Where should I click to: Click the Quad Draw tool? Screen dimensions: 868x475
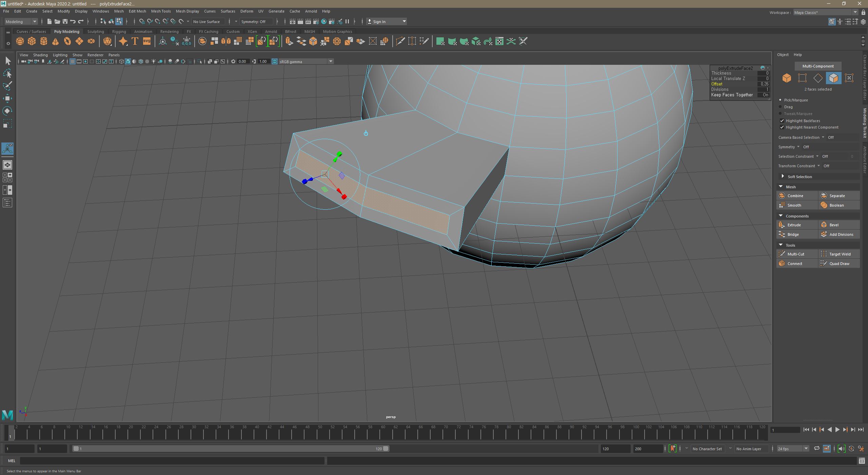tap(839, 264)
